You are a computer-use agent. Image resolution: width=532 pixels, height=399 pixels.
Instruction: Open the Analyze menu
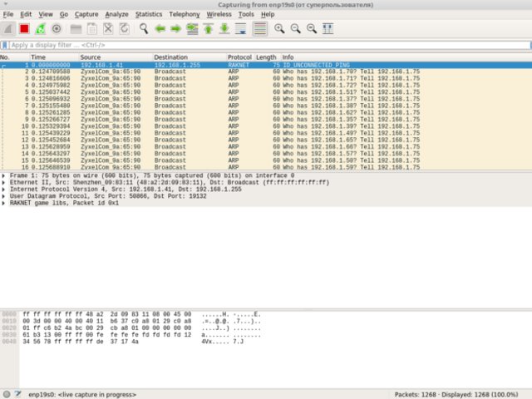tap(116, 14)
